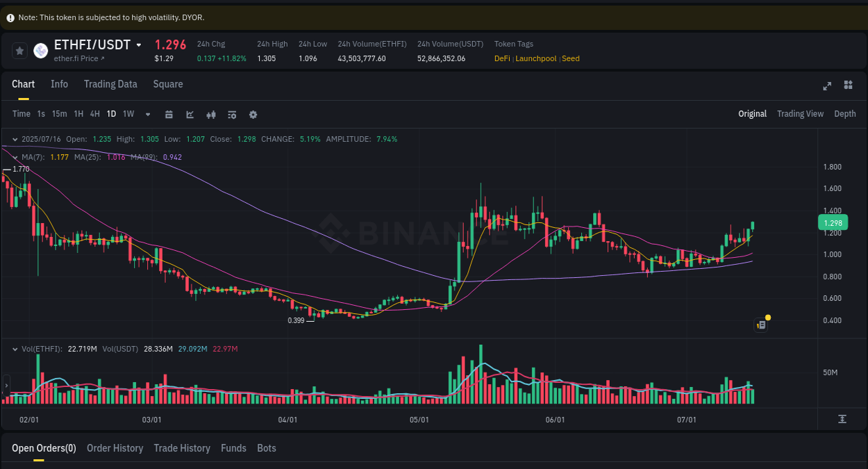The height and width of the screenshot is (469, 868).
Task: Click the chart layout grid icon
Action: point(848,85)
